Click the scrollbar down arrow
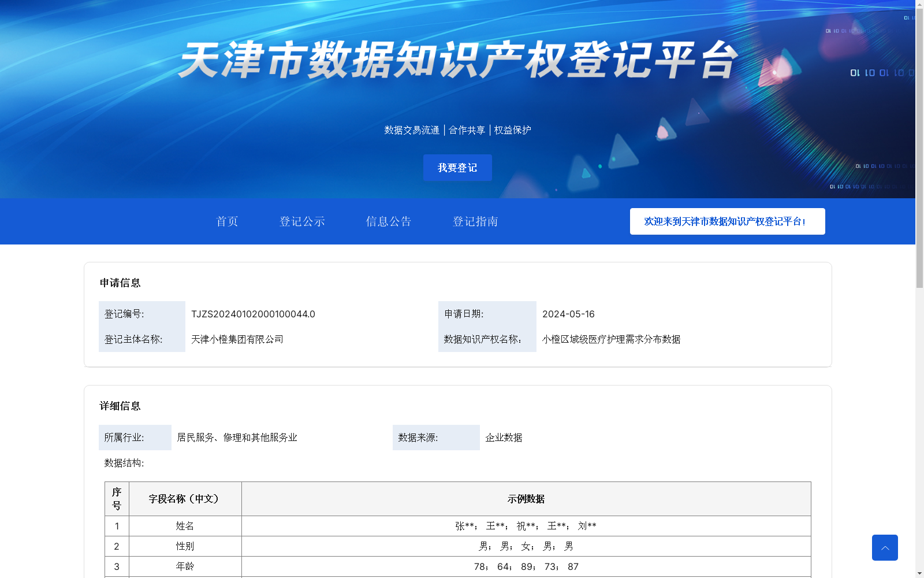Image resolution: width=924 pixels, height=578 pixels. [x=919, y=574]
